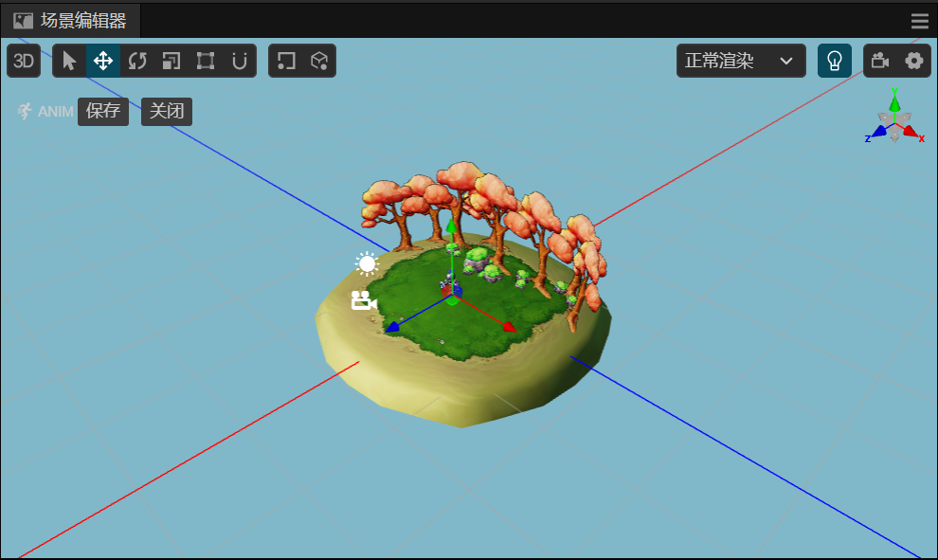This screenshot has height=560, width=938.
Task: Select the rect transform tool
Action: [x=206, y=61]
